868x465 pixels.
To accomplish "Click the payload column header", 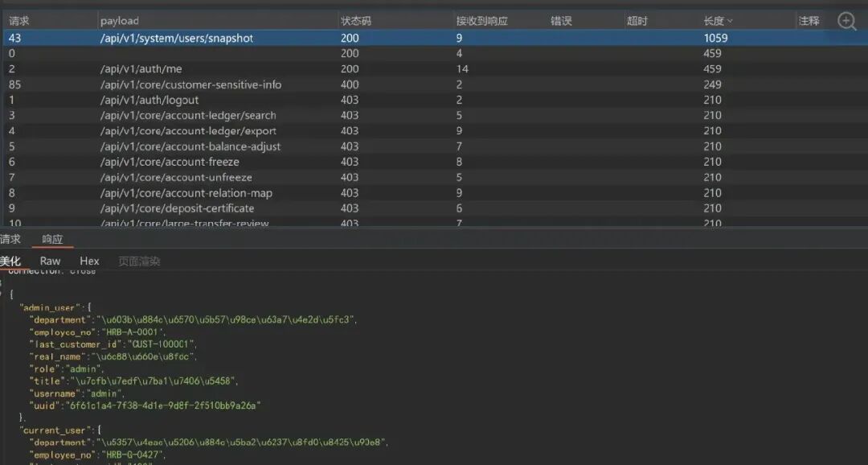I will pos(120,21).
